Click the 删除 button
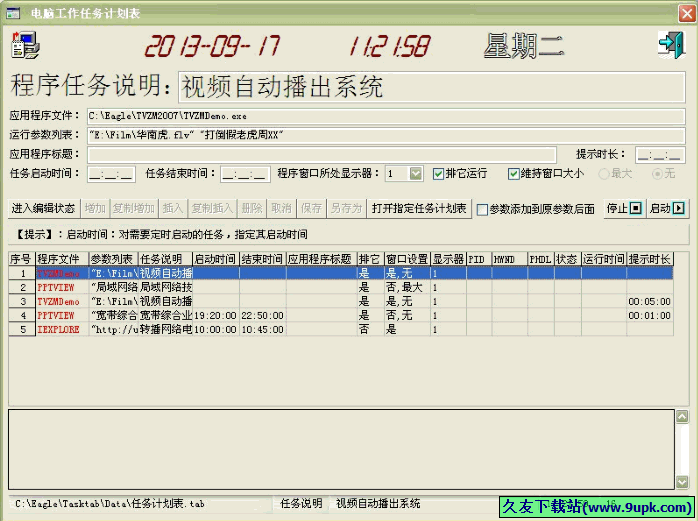This screenshot has width=698, height=521. 252,208
